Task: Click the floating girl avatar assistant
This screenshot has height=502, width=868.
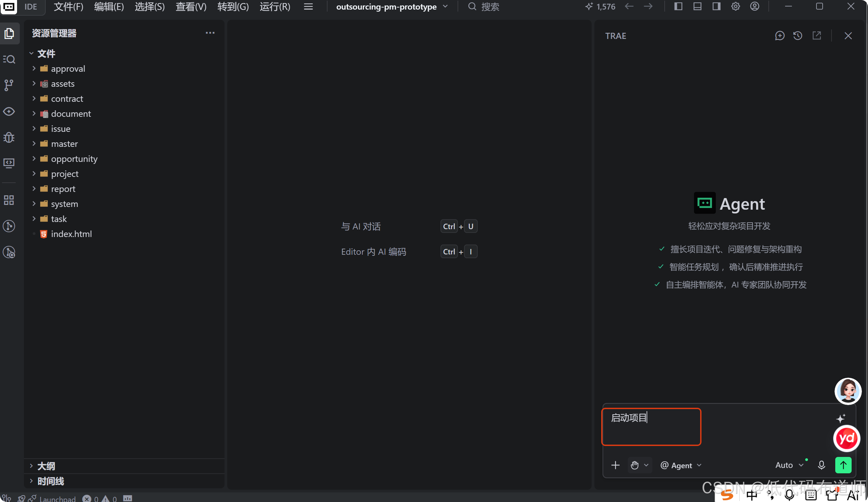Action: click(x=848, y=391)
